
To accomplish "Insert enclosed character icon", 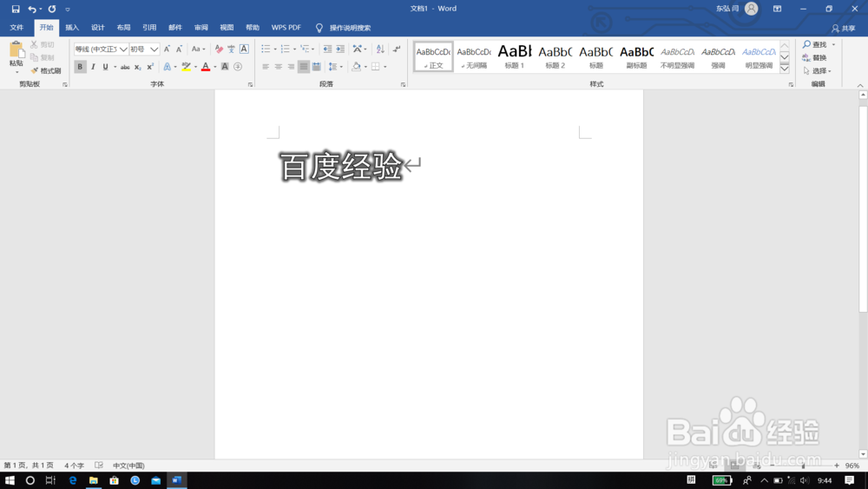I will pos(238,67).
